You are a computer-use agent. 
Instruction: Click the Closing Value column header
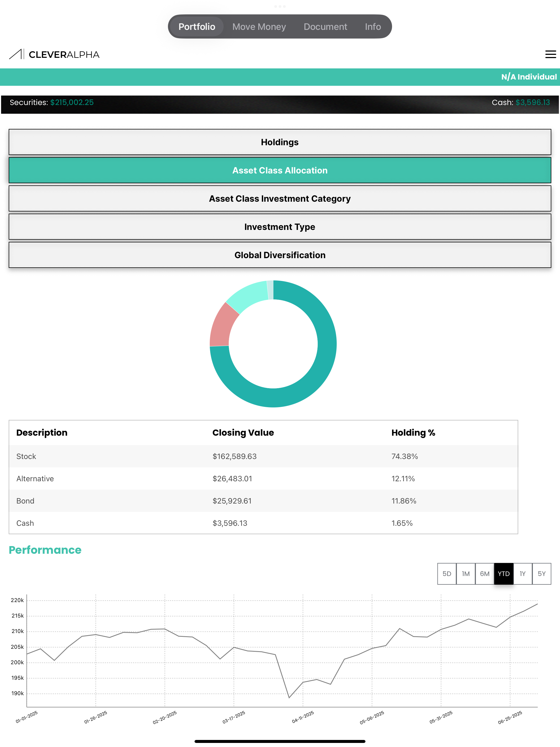[243, 433]
